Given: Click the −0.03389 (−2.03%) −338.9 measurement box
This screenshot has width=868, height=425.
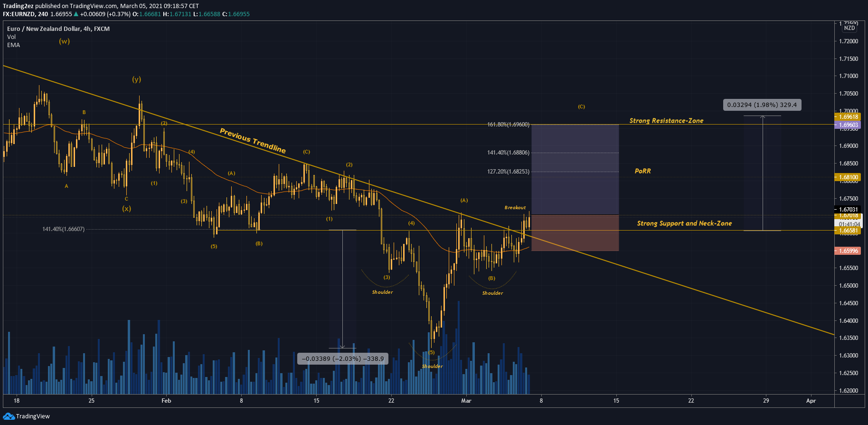Looking at the screenshot, I should coord(343,358).
